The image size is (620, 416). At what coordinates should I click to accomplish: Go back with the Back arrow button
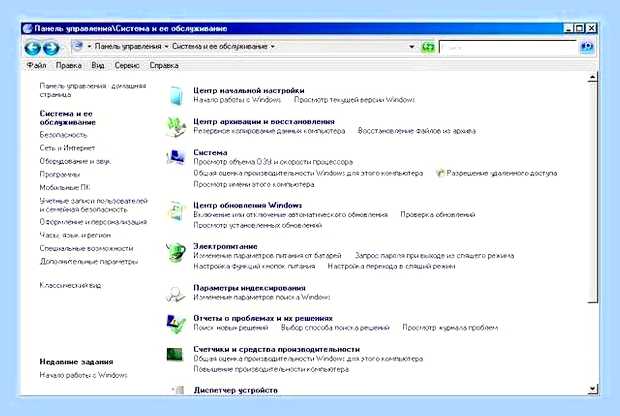[x=32, y=48]
